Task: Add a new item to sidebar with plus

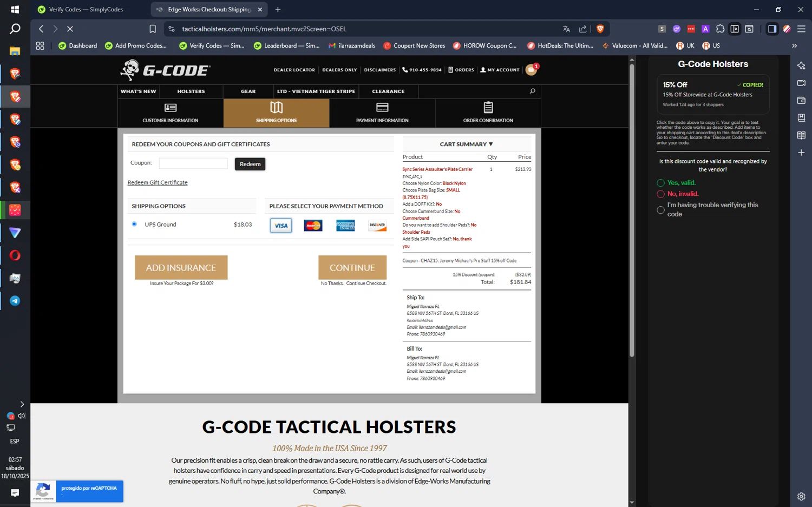Action: pos(801,153)
